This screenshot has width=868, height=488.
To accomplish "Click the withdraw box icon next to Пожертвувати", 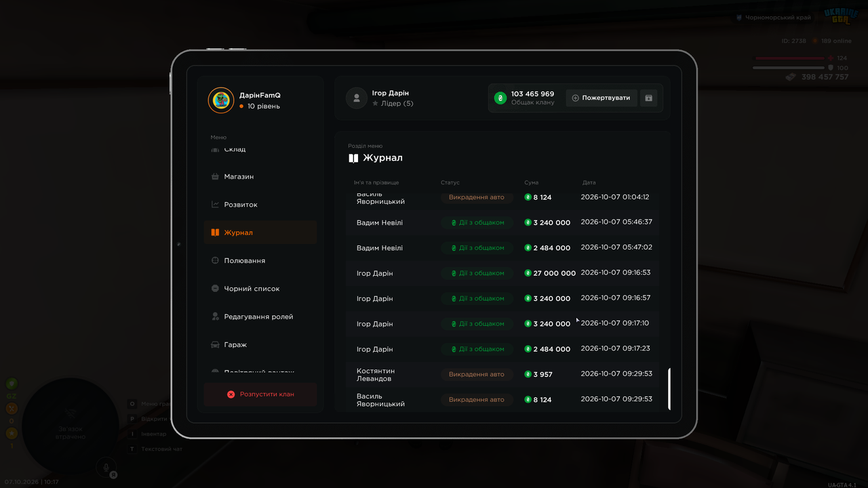I will [648, 98].
